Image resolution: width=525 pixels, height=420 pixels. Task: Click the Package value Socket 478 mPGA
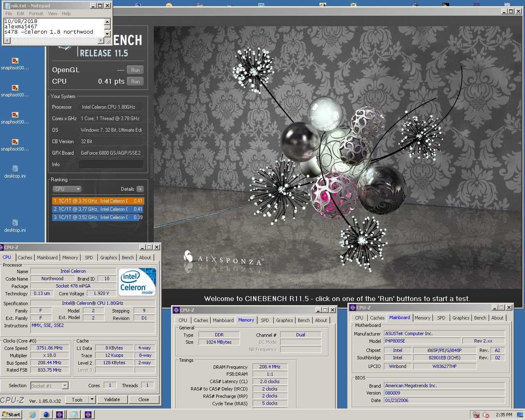coord(73,286)
